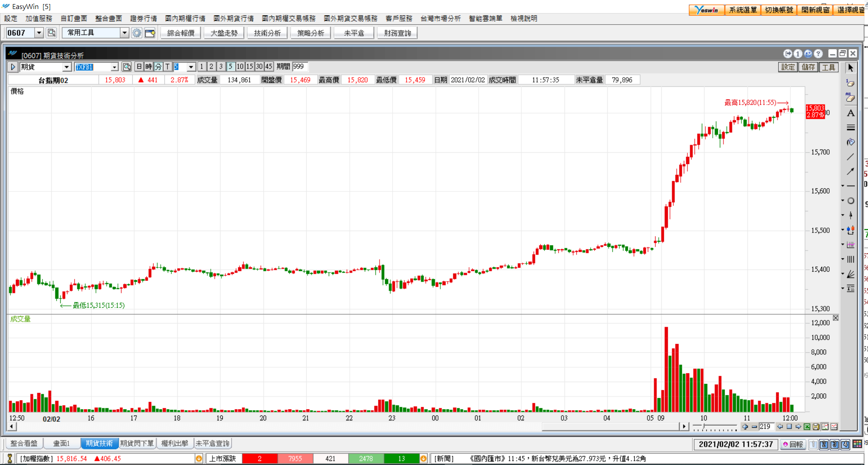868x465 pixels.
Task: Select the arrow line drawing tool
Action: tap(850, 171)
